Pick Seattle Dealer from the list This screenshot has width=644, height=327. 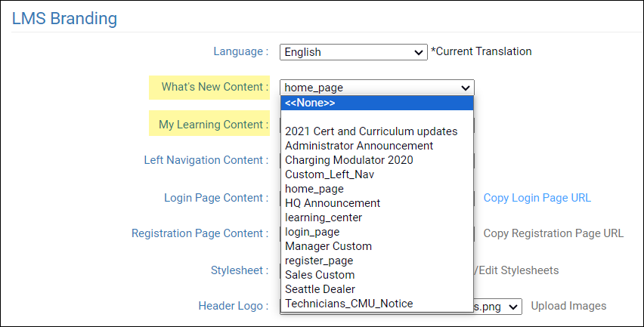tap(320, 289)
